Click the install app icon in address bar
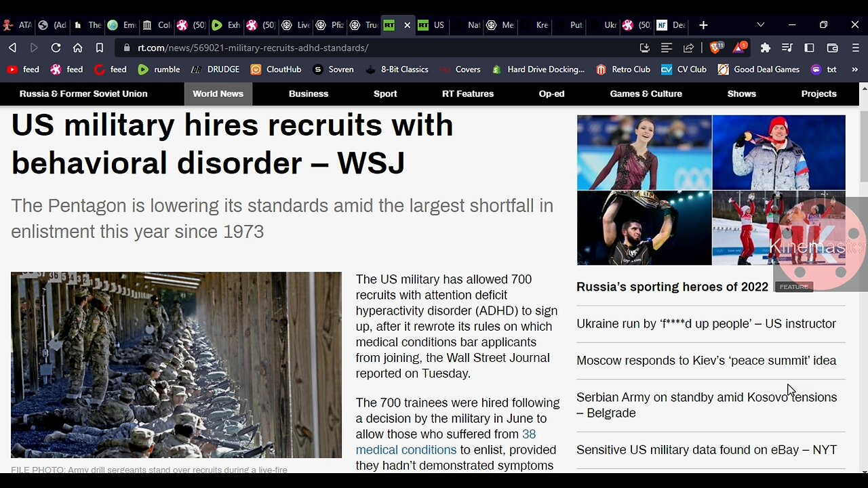The image size is (868, 488). [x=644, y=47]
